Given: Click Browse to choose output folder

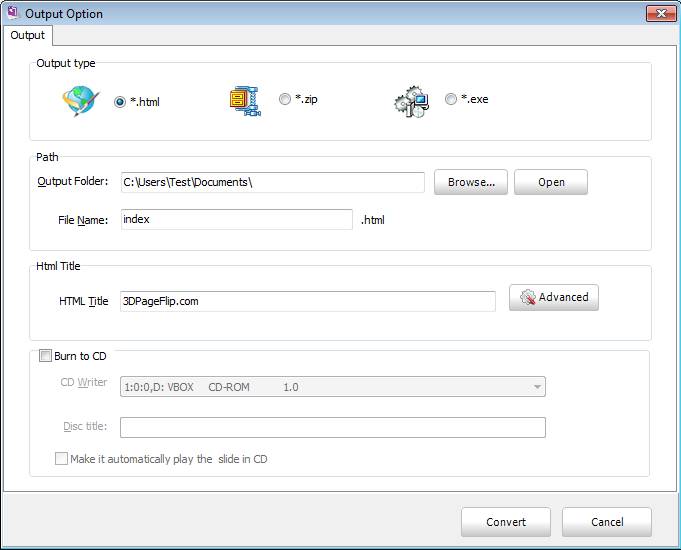Looking at the screenshot, I should [x=471, y=182].
